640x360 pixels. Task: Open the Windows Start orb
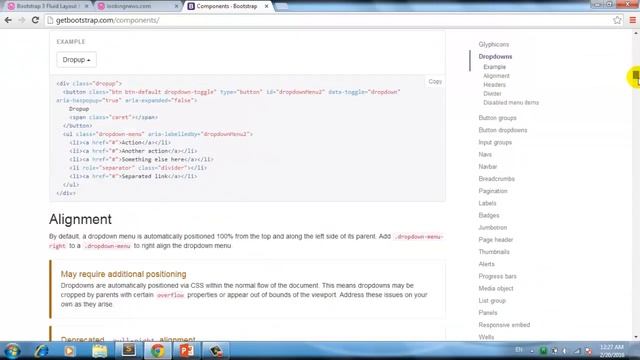pos(12,351)
